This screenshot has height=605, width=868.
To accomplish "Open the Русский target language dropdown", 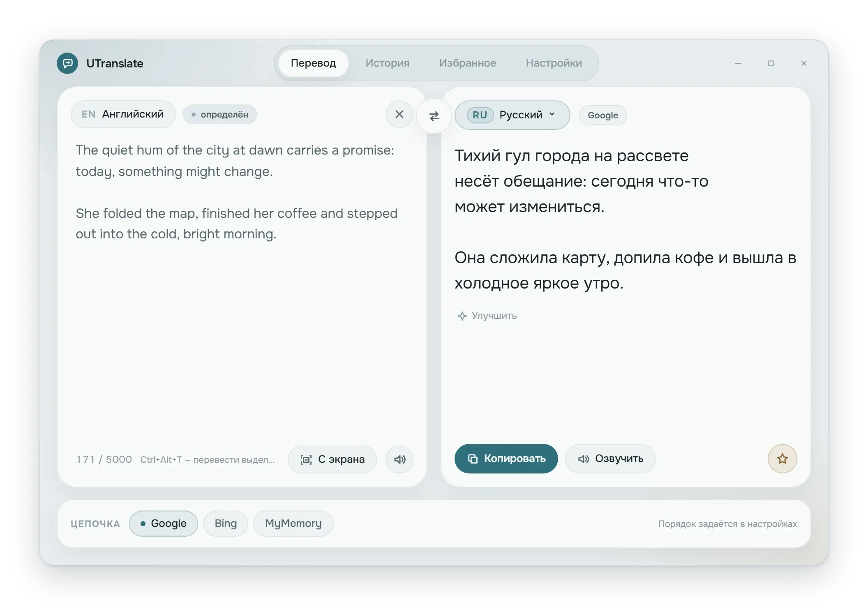I will tap(512, 115).
